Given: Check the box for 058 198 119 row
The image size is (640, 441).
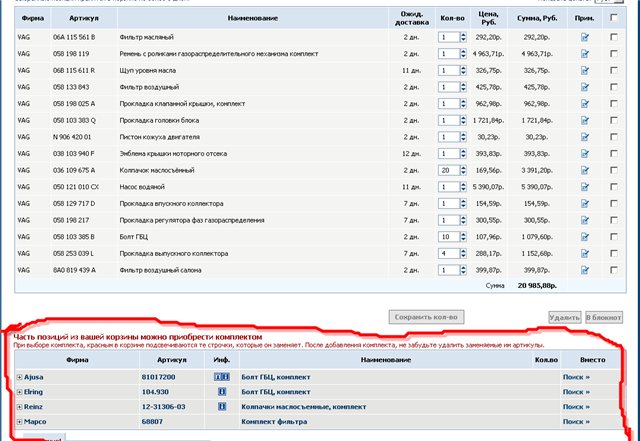Looking at the screenshot, I should point(613,53).
